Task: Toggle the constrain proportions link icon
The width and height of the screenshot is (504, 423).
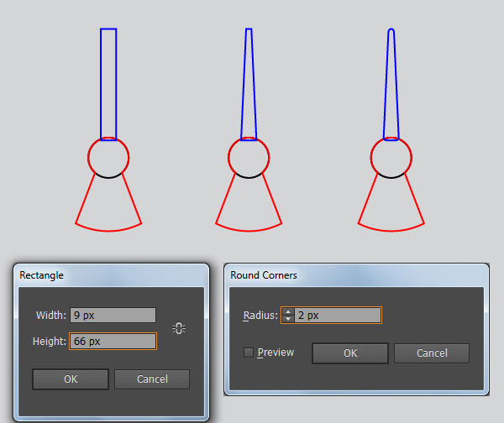Action: [179, 328]
